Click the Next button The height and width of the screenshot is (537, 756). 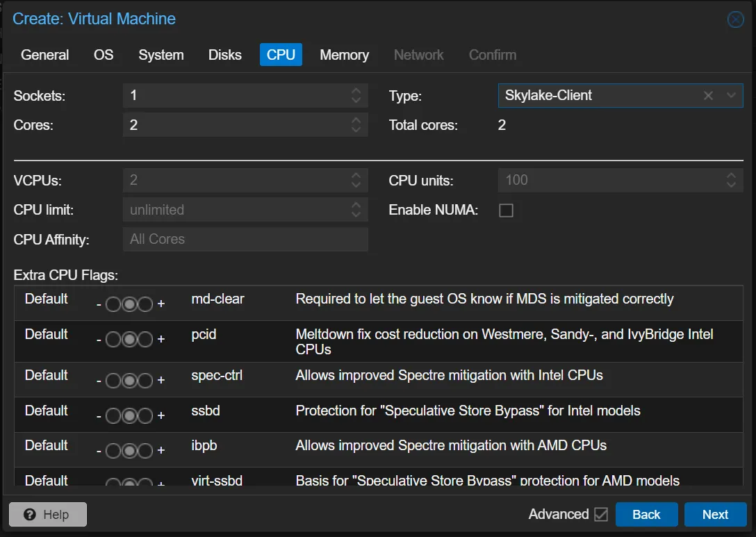pos(716,514)
